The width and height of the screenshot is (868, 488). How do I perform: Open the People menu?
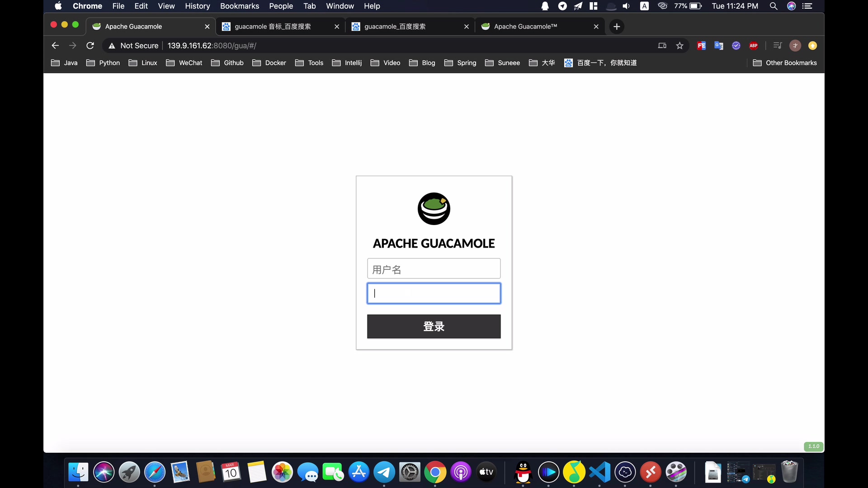click(x=281, y=6)
